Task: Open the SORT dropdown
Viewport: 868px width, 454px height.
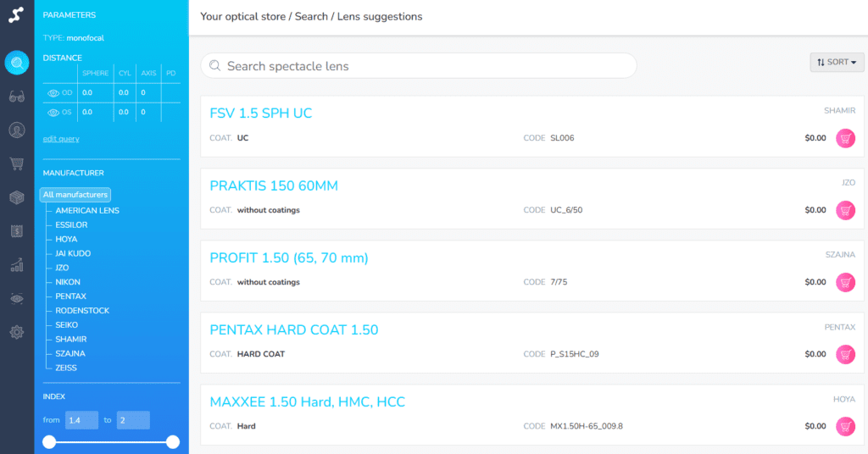Action: point(837,62)
